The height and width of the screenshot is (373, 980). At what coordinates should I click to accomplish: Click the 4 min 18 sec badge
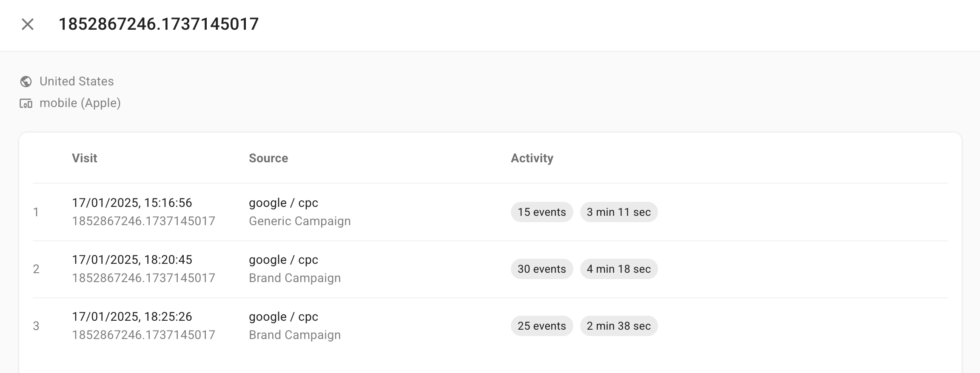pos(618,269)
